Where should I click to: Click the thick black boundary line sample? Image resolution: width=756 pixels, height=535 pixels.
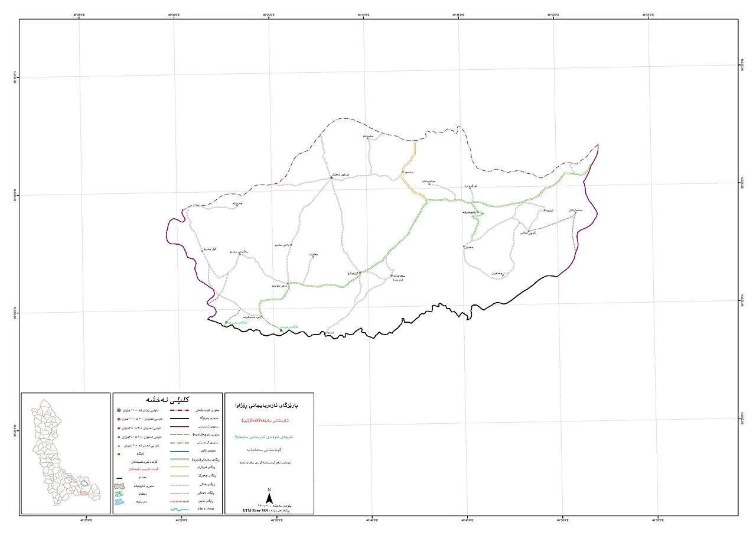[179, 418]
